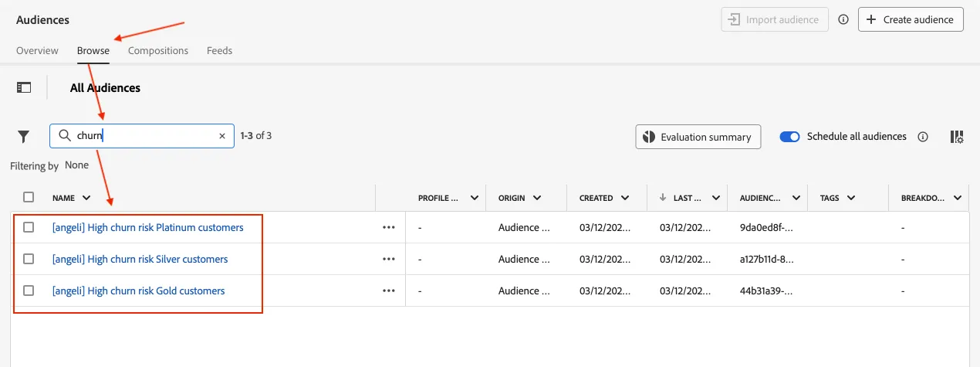The image size is (980, 367).
Task: Click the Create audience button
Action: (x=911, y=19)
